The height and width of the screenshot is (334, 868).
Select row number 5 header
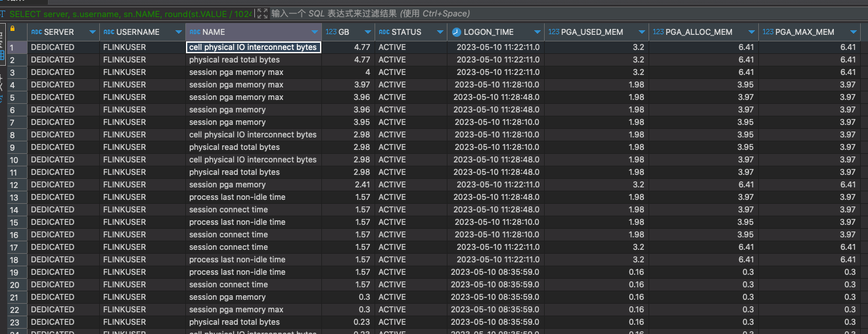[x=13, y=97]
